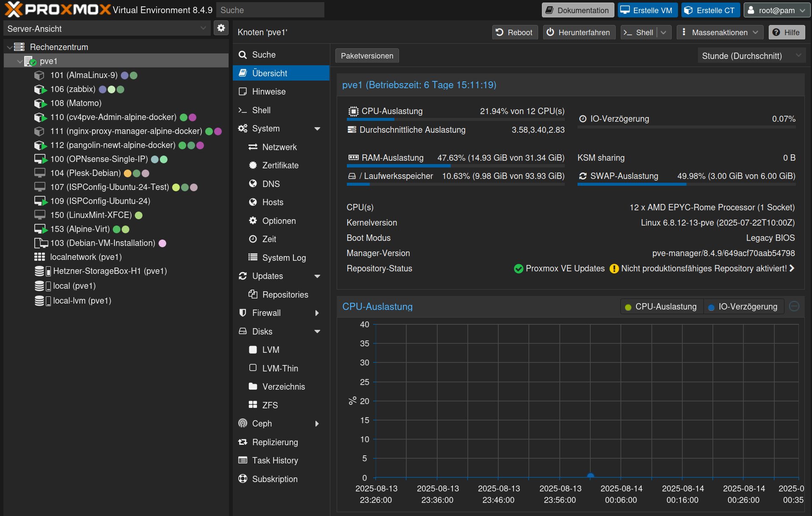Collapse the pve1 tree node arrow
Image resolution: width=812 pixels, height=516 pixels.
coord(20,61)
